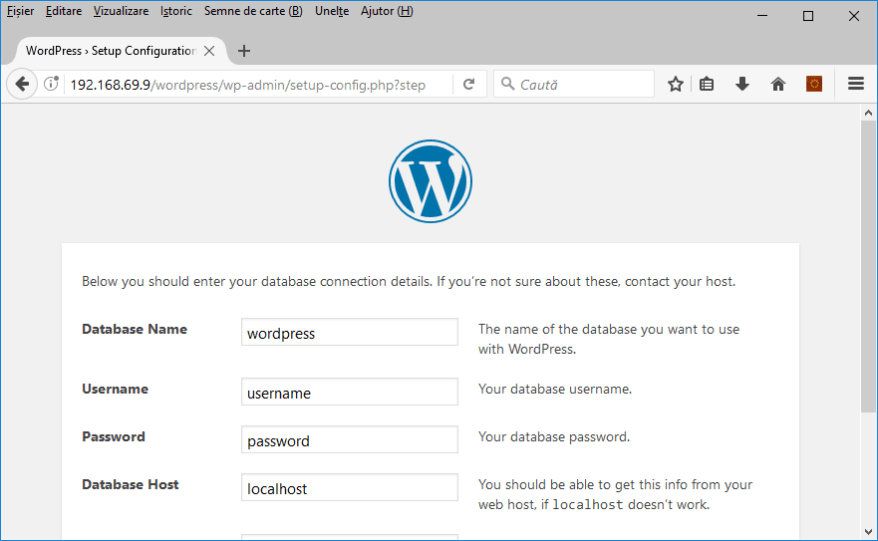Focus the Database Host field
Image resolution: width=878 pixels, height=541 pixels.
[349, 489]
